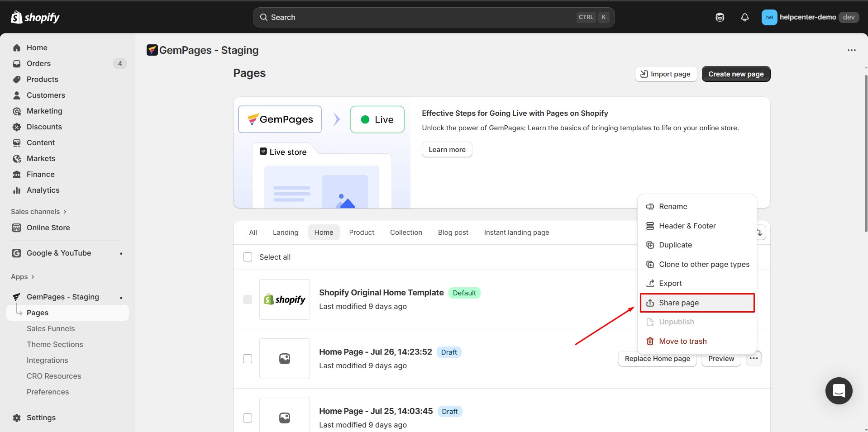Screen dimensions: 868x432
Task: Open three-dot menu at top right of app
Action: 851,50
